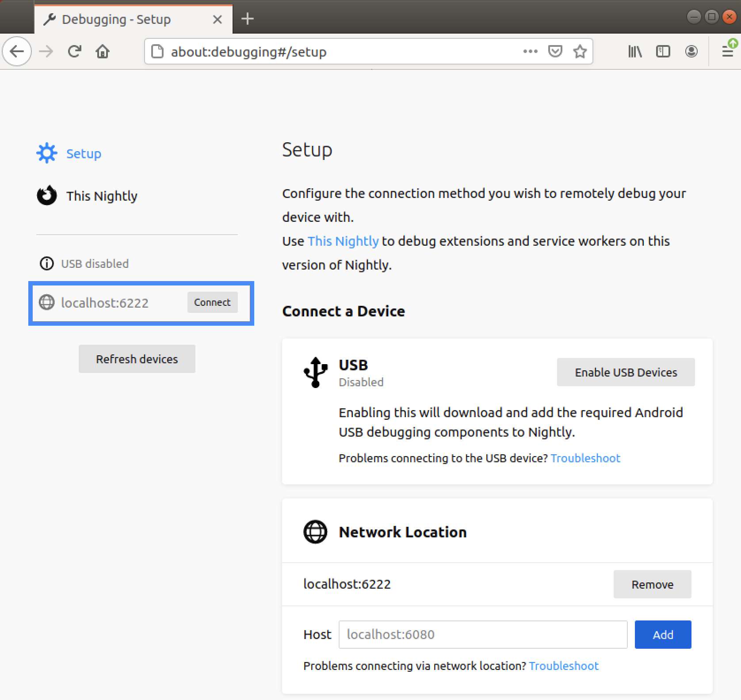
Task: Save page to Pocket
Action: 555,52
